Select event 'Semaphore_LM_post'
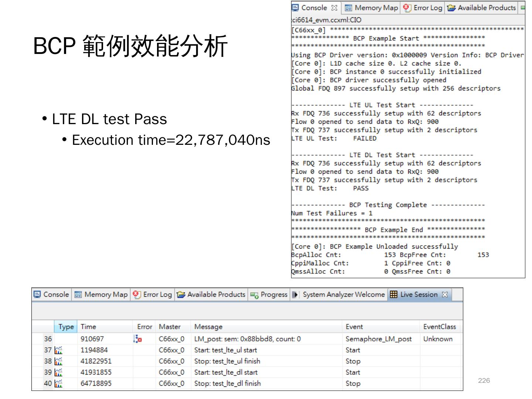Screen dimensions: 532x399 pyautogui.click(x=378, y=339)
